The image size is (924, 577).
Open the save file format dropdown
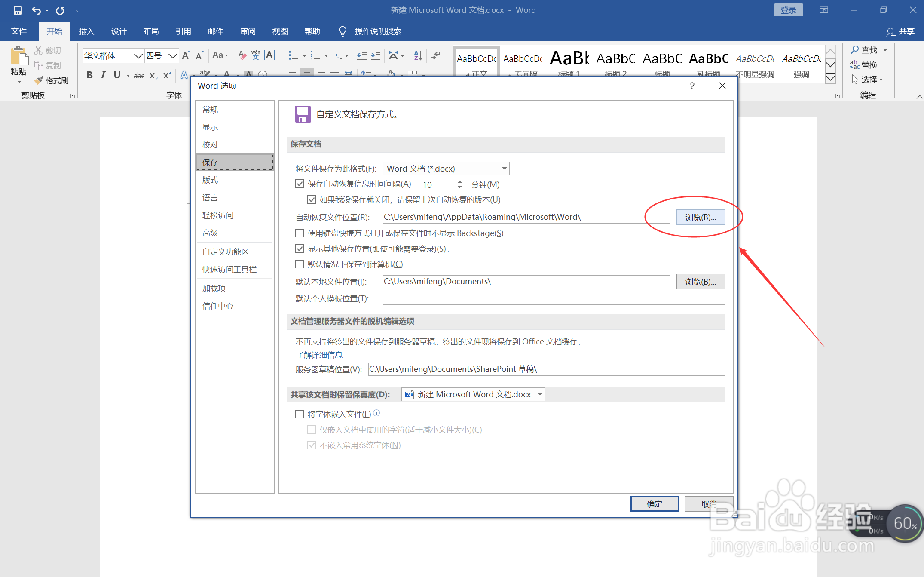point(505,169)
